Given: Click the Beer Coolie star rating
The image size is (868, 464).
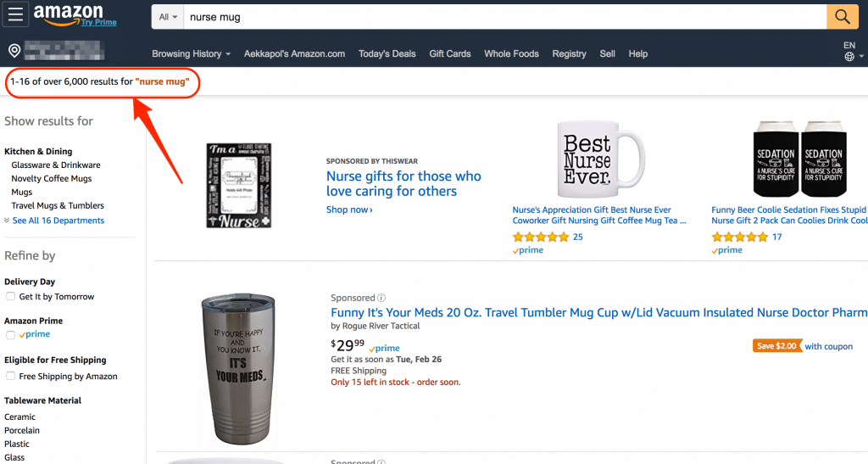Looking at the screenshot, I should 740,237.
